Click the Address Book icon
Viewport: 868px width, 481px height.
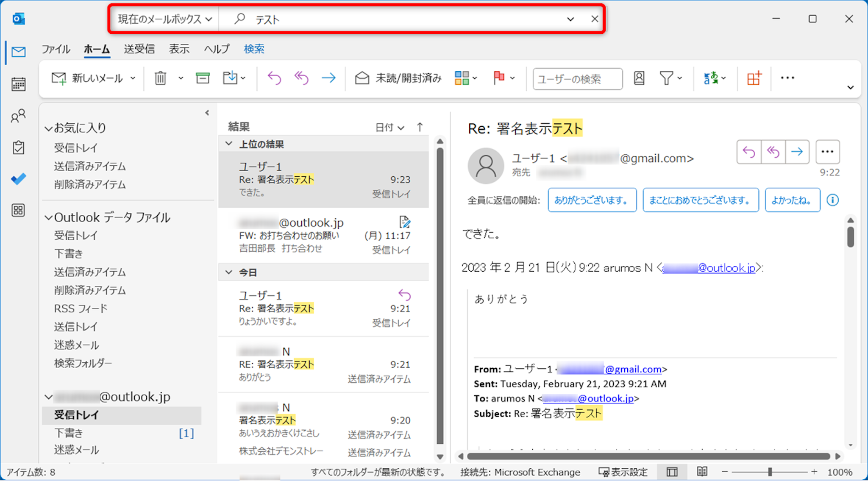pos(639,78)
